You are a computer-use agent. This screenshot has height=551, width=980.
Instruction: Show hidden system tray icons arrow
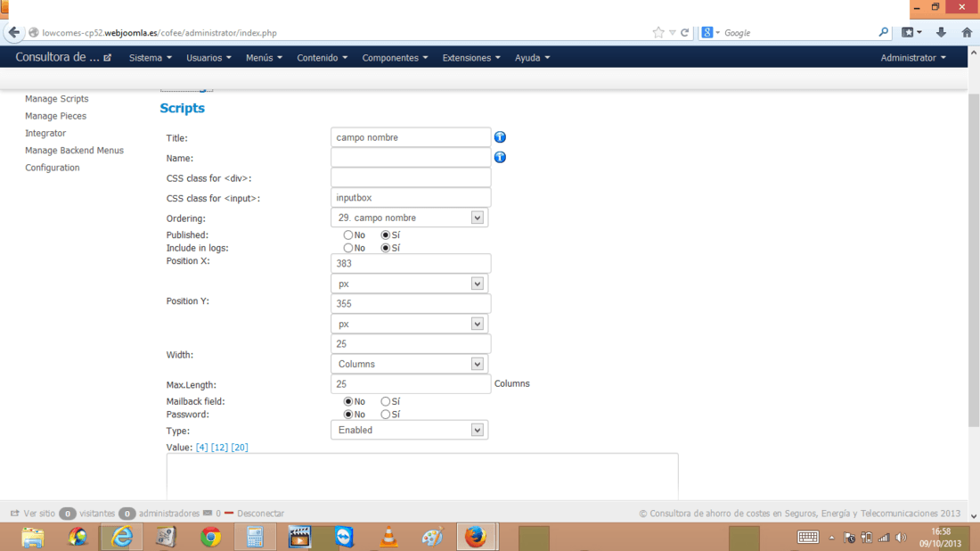tap(831, 538)
